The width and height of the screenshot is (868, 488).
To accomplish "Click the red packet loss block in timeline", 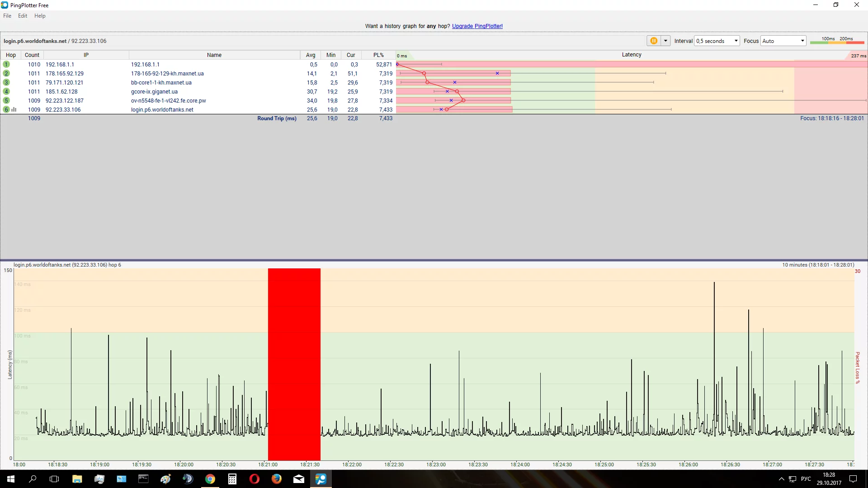I will (294, 364).
